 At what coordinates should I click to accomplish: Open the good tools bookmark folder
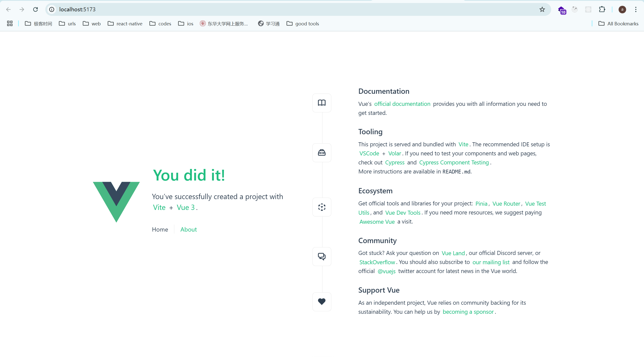pyautogui.click(x=303, y=24)
